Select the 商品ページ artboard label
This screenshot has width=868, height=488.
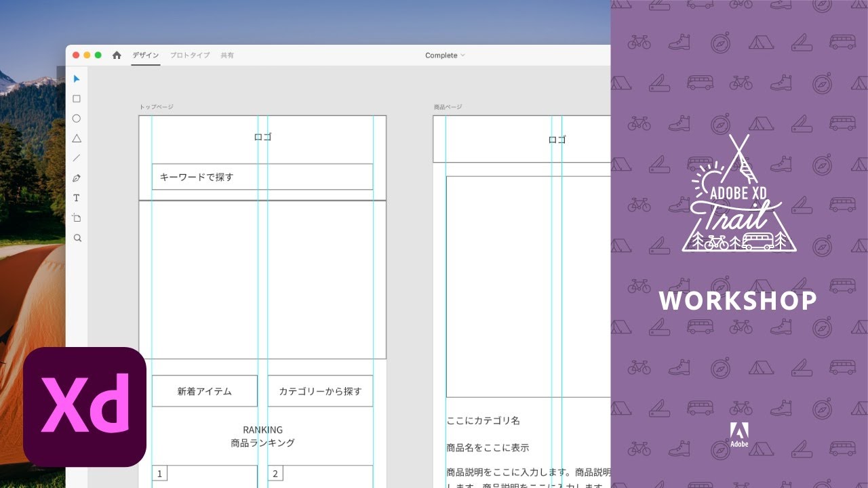click(x=448, y=107)
